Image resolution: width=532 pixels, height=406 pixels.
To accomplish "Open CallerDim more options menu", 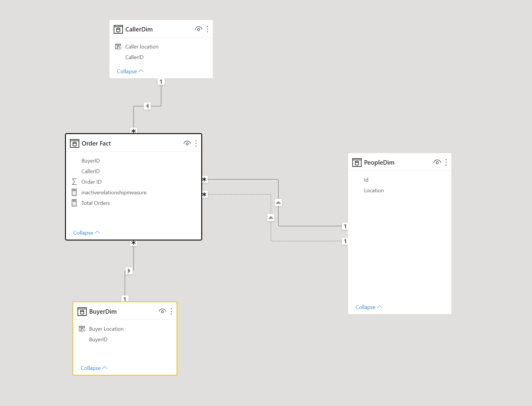I will pos(207,29).
